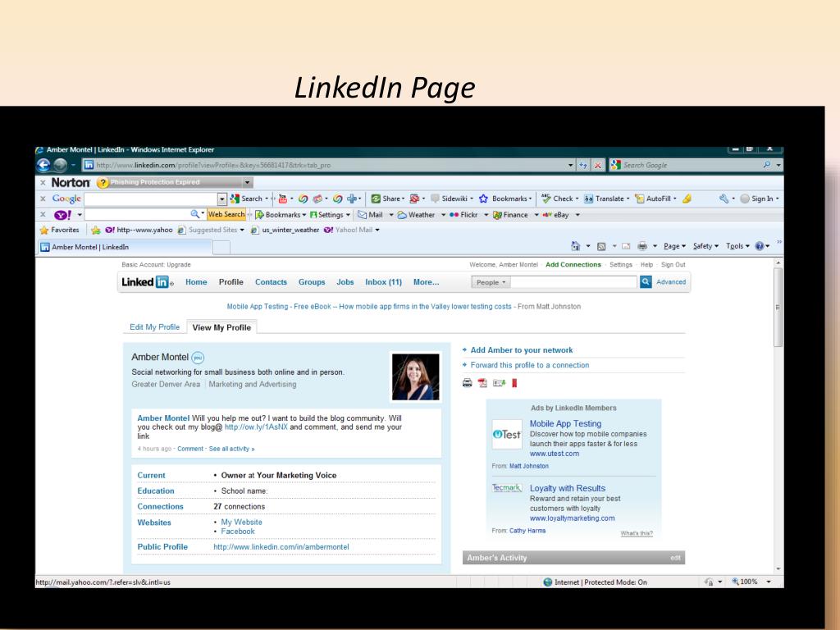The width and height of the screenshot is (840, 630).
Task: Click Sign In on the Google toolbar
Action: (x=759, y=199)
